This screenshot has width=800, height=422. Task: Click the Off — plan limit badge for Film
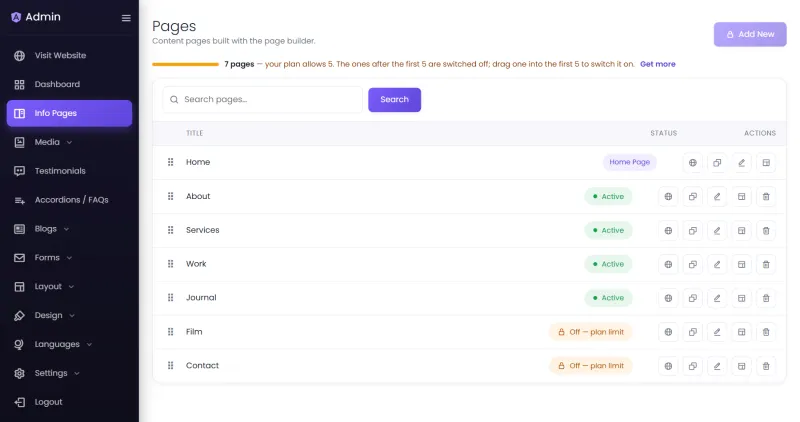click(591, 332)
